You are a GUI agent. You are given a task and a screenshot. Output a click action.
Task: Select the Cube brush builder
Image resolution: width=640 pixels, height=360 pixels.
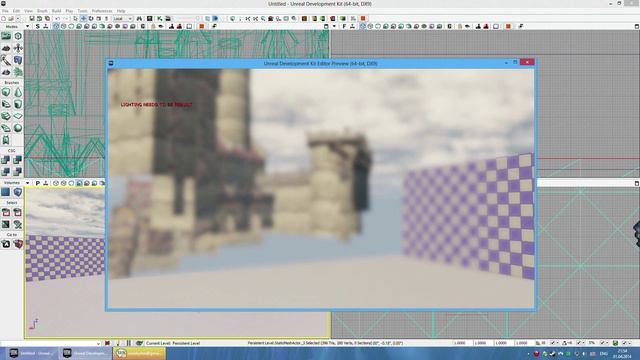point(6,92)
